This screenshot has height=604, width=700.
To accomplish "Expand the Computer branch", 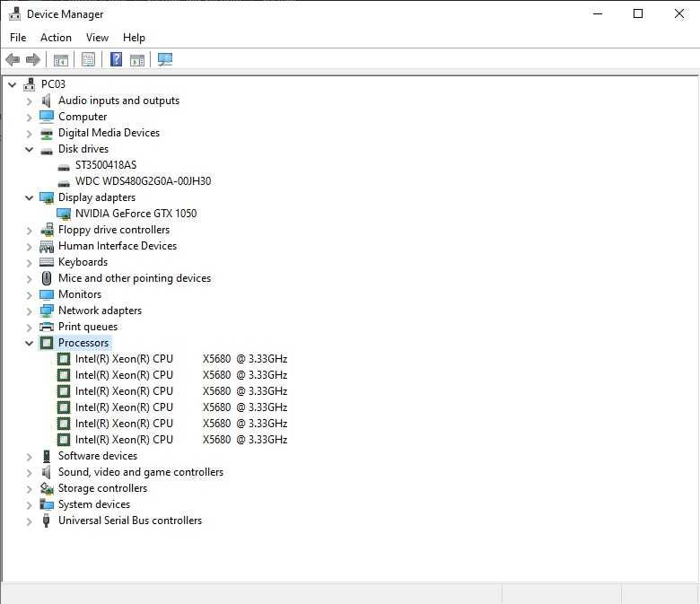I will [29, 118].
